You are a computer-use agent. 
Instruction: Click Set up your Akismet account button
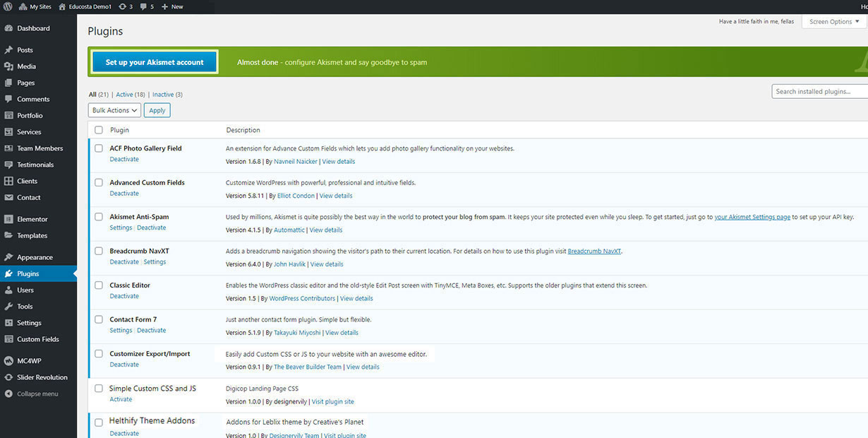click(x=155, y=62)
